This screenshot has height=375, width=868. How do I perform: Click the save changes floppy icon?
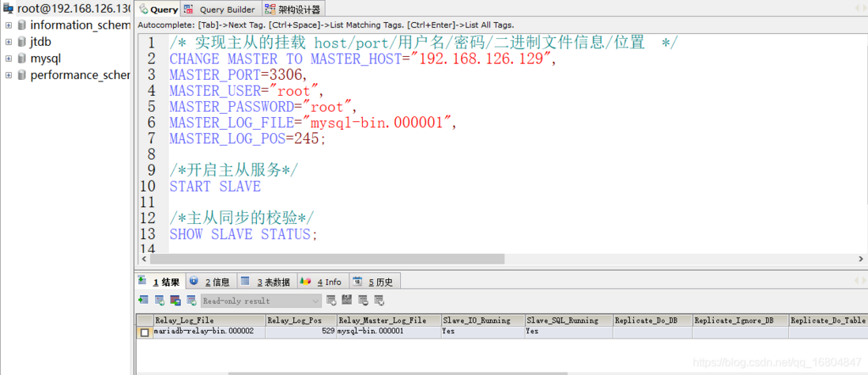click(347, 300)
